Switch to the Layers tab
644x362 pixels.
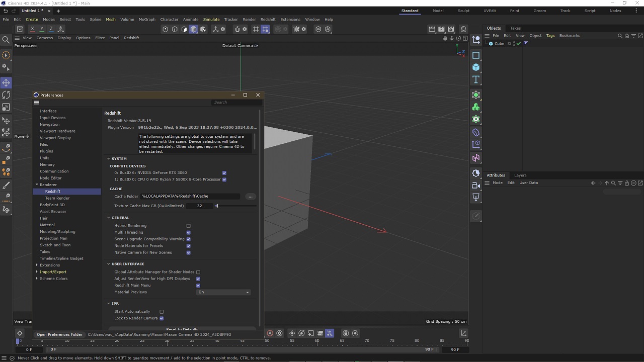(x=520, y=175)
